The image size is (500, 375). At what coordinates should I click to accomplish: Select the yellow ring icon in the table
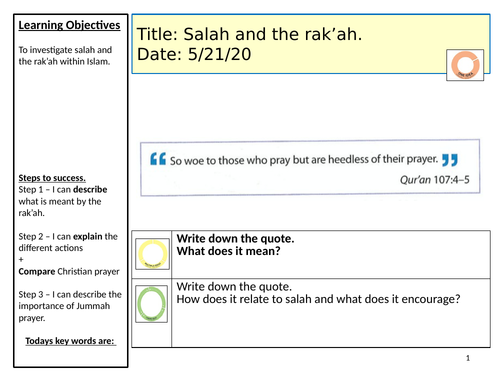point(152,254)
